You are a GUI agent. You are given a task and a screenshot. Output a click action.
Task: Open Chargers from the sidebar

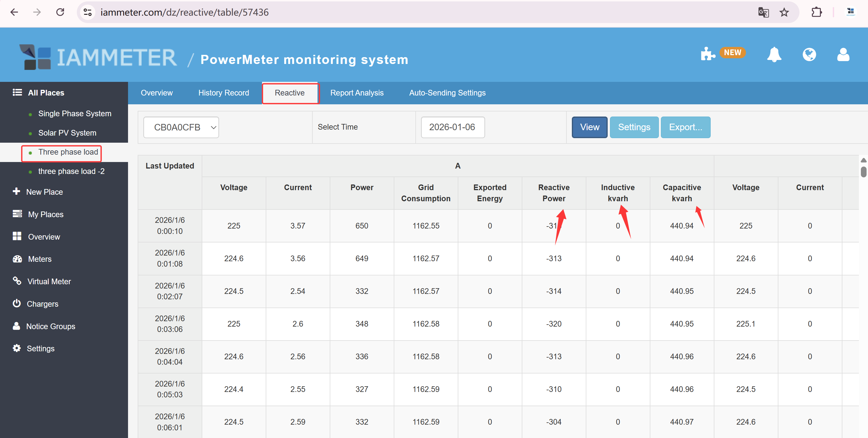tap(42, 303)
